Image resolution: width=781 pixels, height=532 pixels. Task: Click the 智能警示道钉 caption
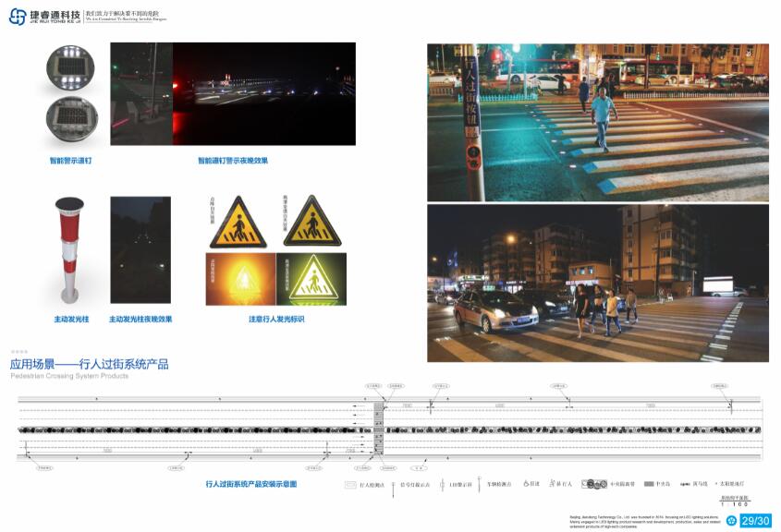click(x=71, y=161)
